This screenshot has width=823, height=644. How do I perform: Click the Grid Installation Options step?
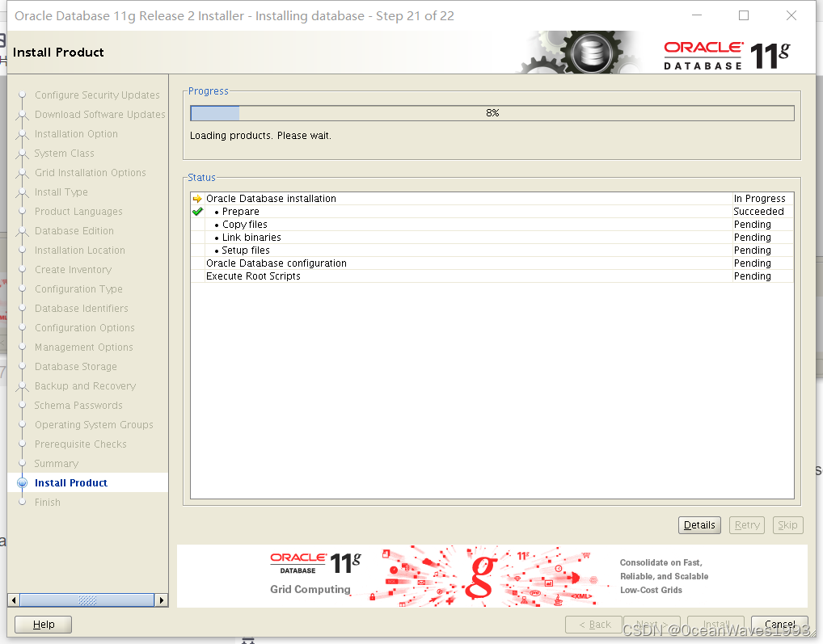[91, 173]
